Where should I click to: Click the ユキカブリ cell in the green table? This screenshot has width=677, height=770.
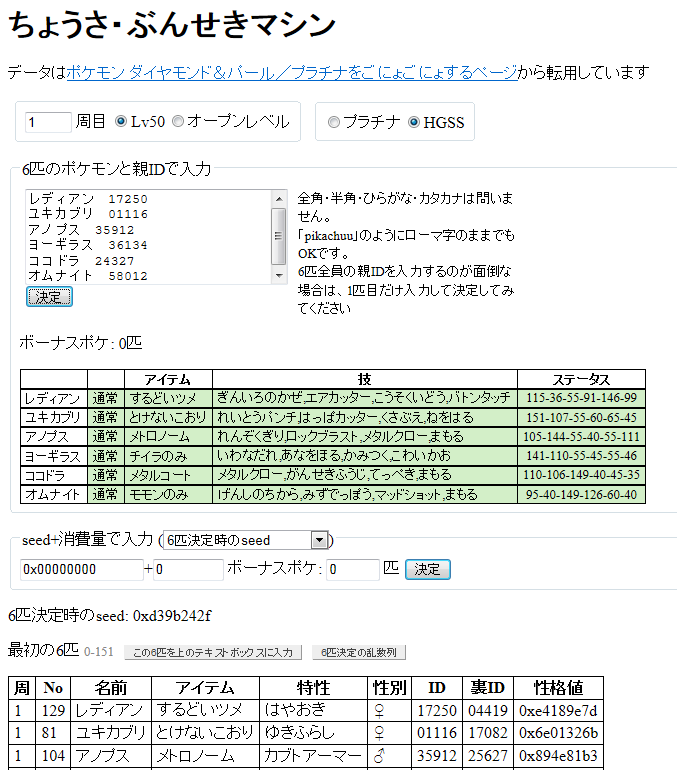click(54, 417)
